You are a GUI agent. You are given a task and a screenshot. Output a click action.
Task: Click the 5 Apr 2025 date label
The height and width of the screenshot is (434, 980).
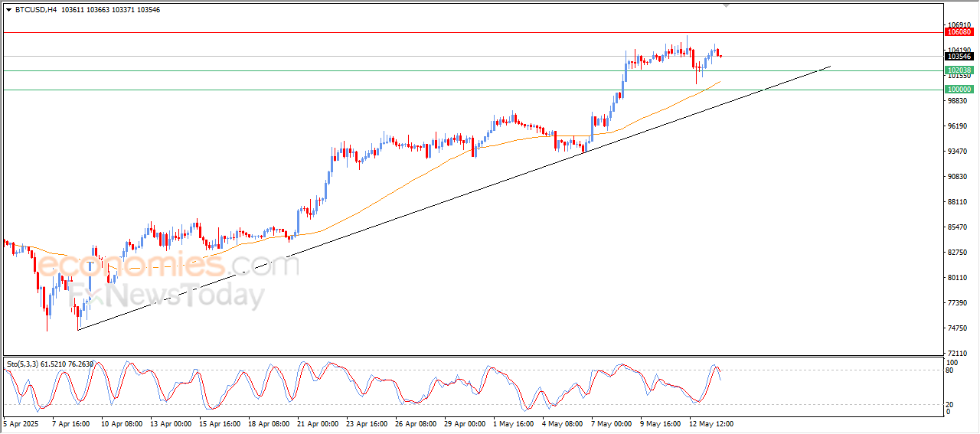(19, 423)
